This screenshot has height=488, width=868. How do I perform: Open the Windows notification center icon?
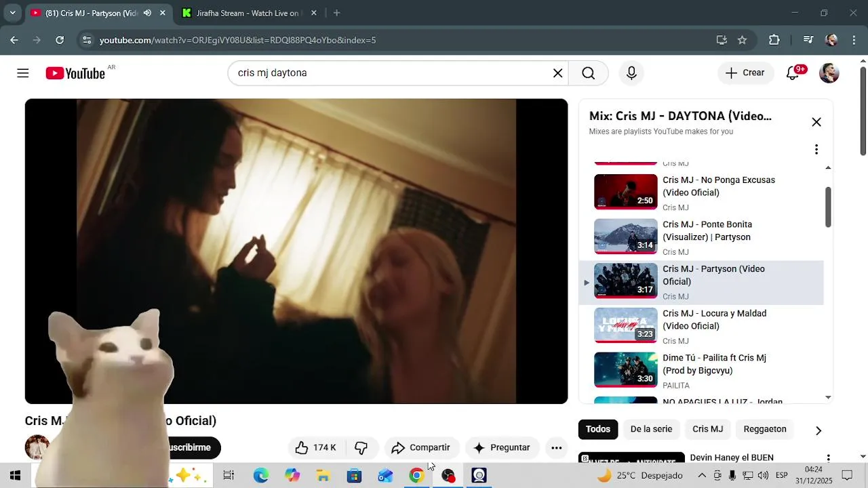pos(847,475)
